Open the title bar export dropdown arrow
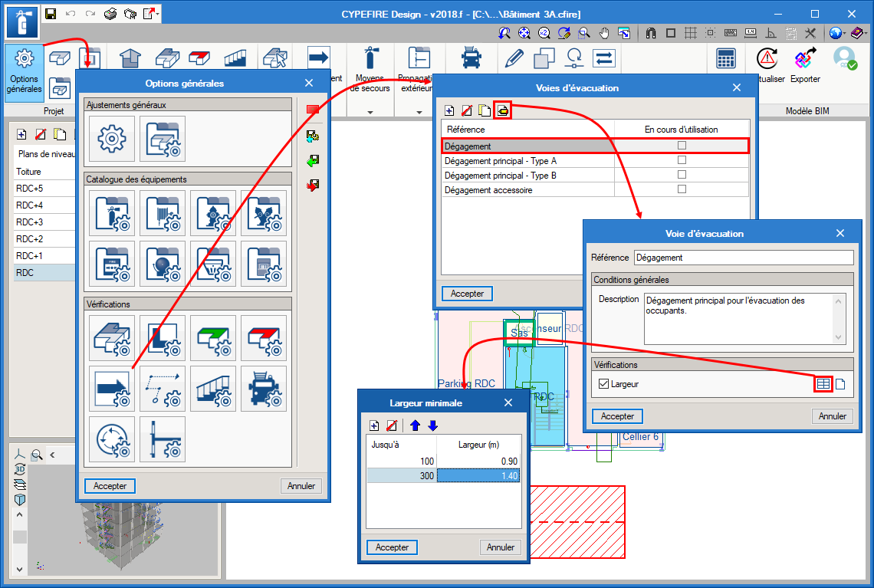 coord(158,14)
